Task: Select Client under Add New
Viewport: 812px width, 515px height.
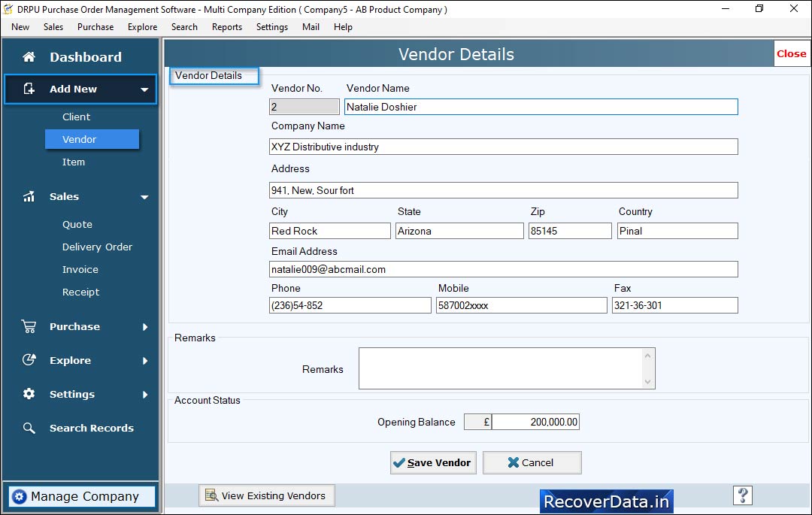Action: tap(76, 117)
